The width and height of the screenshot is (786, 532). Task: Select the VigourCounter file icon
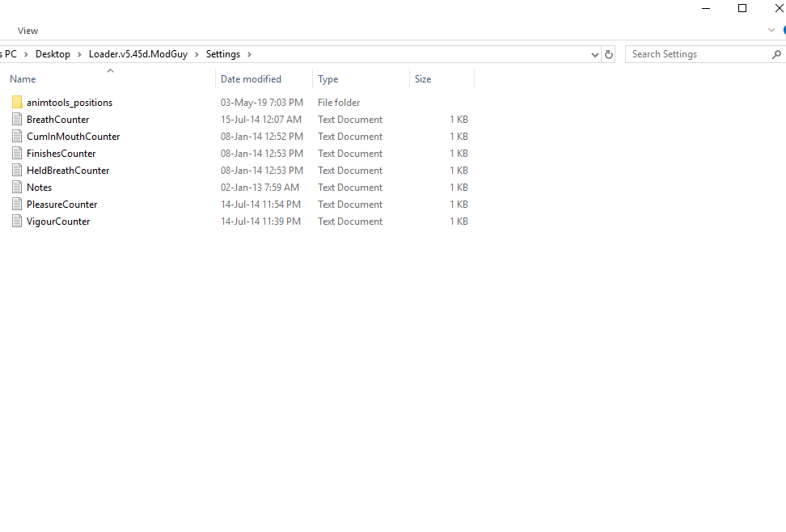[17, 222]
